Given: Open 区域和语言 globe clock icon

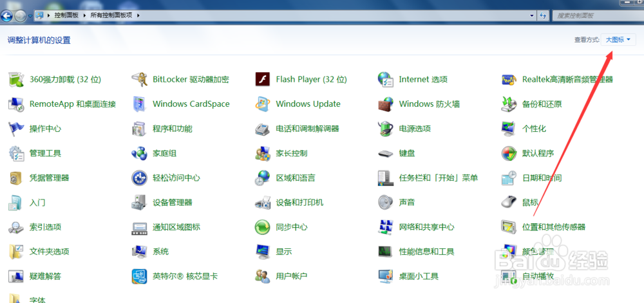Looking at the screenshot, I should 263,178.
